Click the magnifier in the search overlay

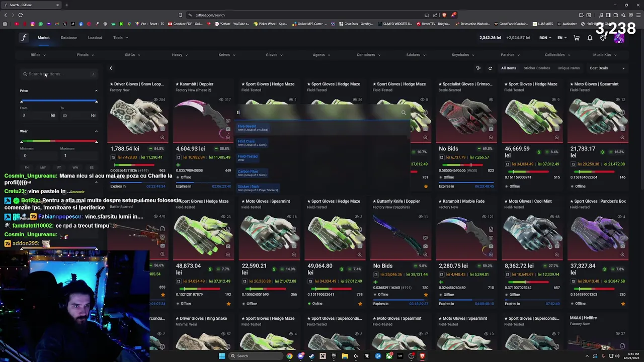pos(404,113)
